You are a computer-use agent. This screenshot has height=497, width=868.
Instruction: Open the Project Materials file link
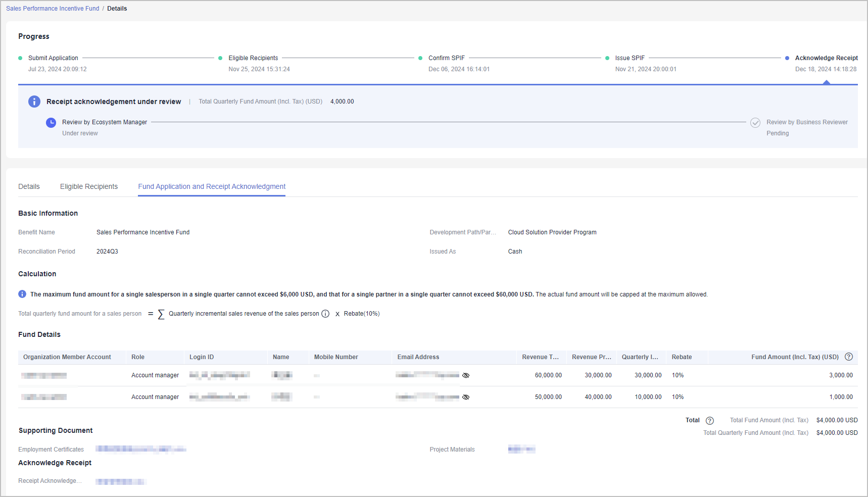click(x=521, y=449)
